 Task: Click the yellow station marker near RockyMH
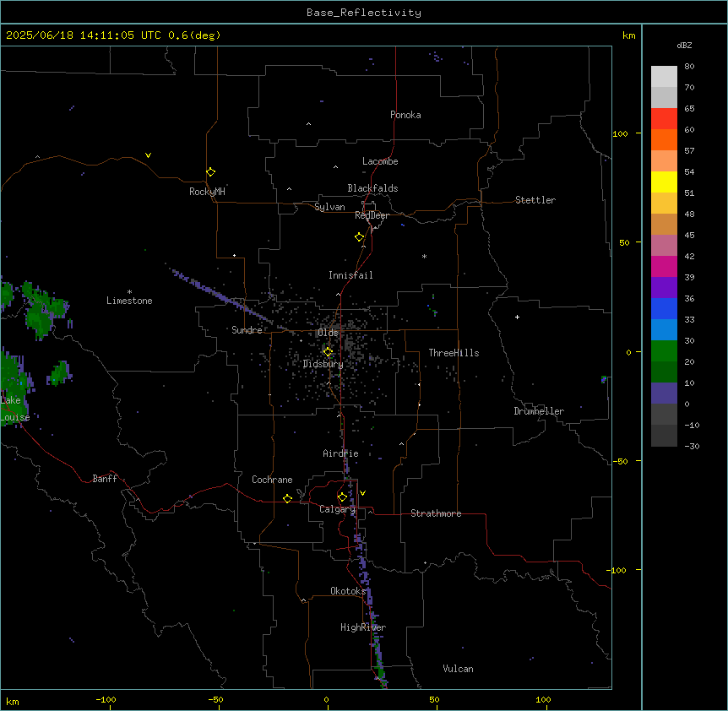[210, 172]
